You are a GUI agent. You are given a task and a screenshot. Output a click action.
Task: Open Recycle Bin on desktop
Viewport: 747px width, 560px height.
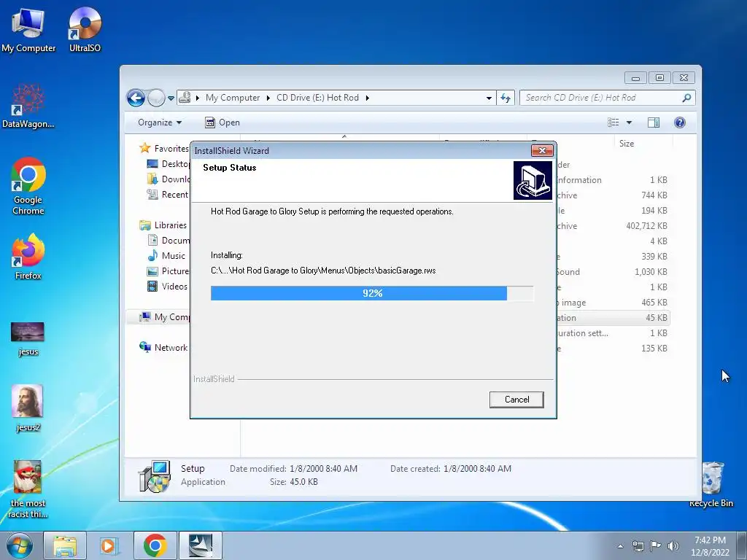(x=712, y=485)
